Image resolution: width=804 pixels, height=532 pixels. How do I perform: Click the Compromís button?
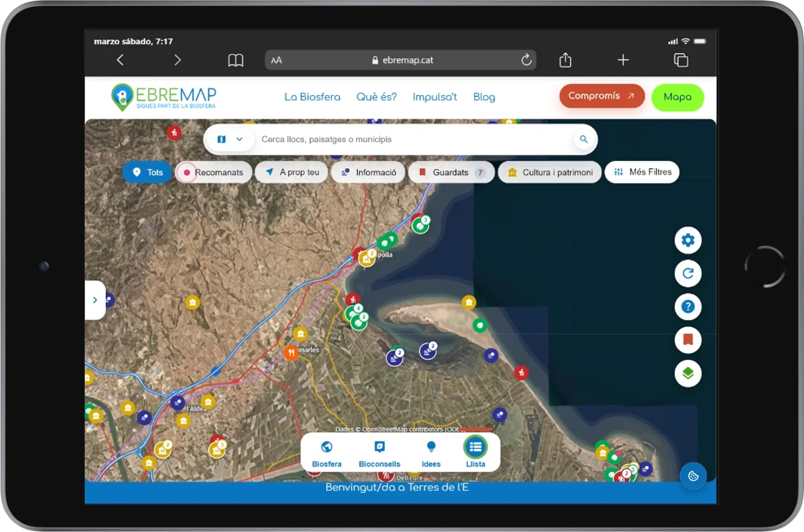click(x=602, y=96)
